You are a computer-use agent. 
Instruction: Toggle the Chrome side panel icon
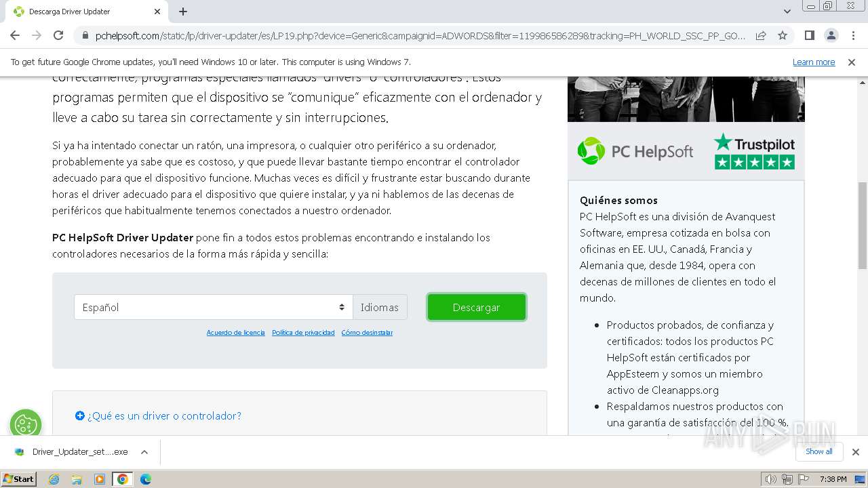810,35
